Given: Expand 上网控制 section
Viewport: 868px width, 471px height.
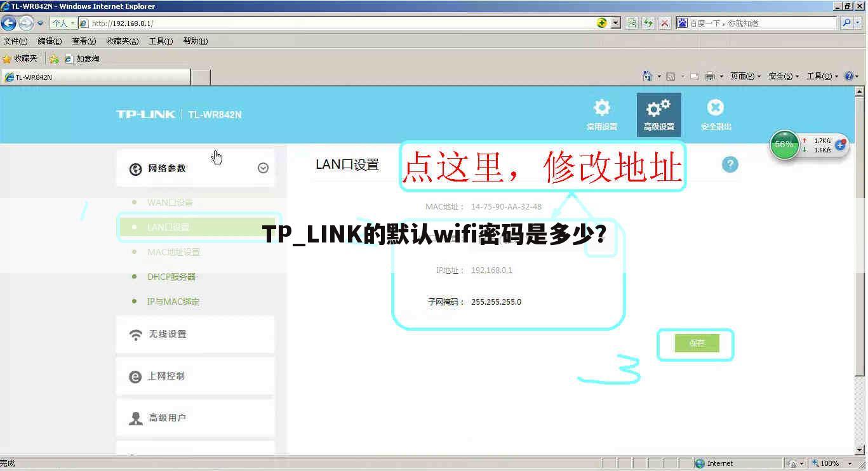Looking at the screenshot, I should (196, 376).
